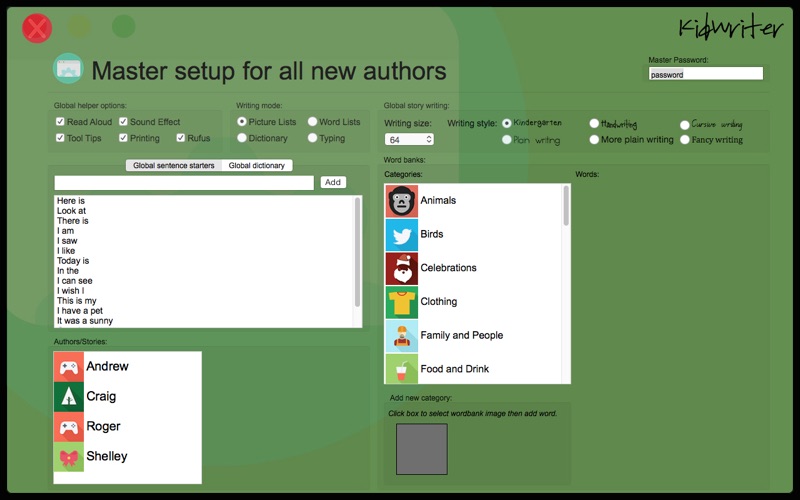800x500 pixels.
Task: Click the yellow minimize window button
Action: [80, 26]
